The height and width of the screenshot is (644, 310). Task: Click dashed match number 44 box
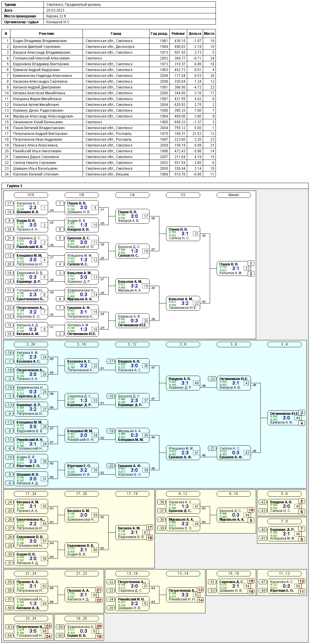pos(298,418)
